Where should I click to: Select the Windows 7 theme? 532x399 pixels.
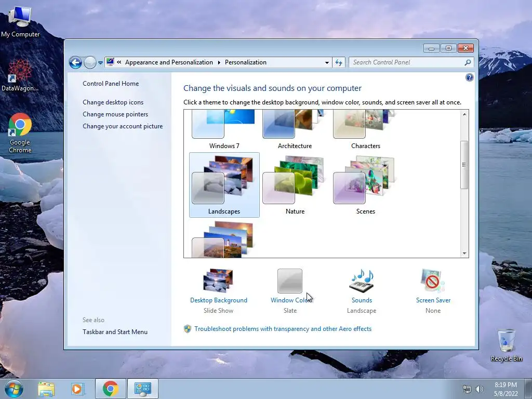[224, 130]
